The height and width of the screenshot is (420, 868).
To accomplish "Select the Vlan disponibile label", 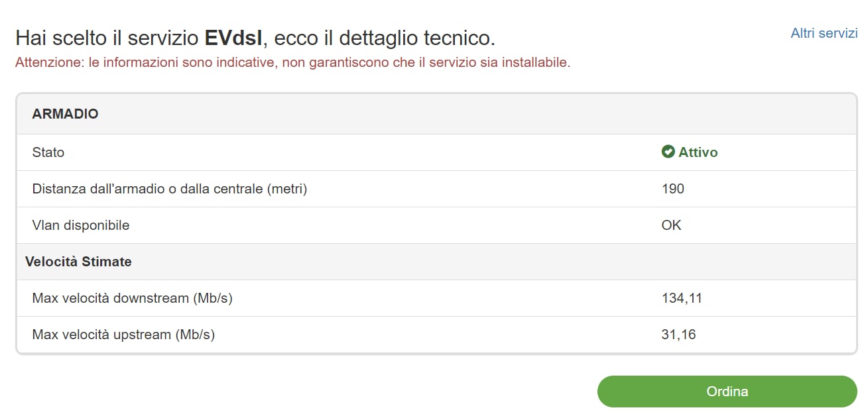I will [81, 225].
